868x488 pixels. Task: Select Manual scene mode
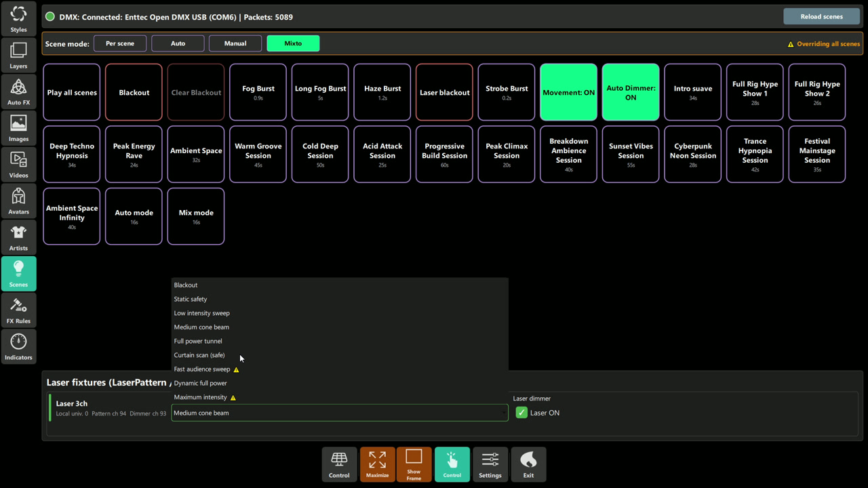click(x=235, y=43)
